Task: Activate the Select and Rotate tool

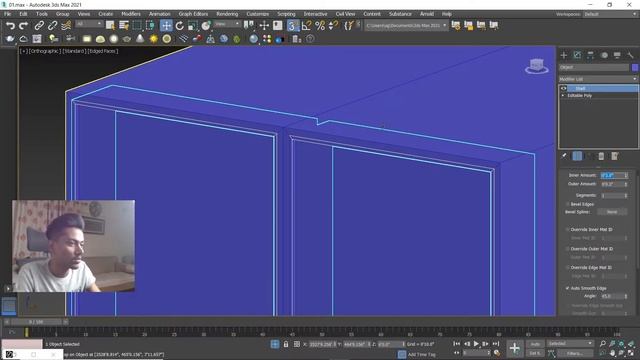Action: pos(180,26)
